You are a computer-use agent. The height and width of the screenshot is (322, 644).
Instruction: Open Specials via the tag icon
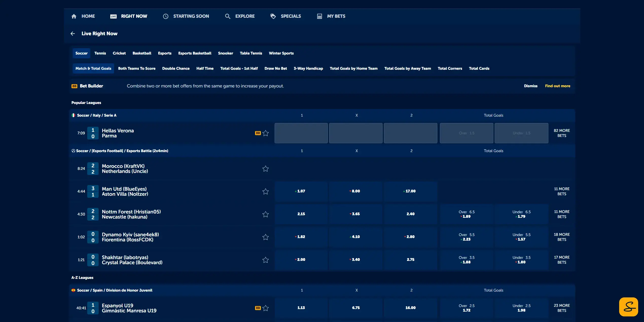point(273,16)
